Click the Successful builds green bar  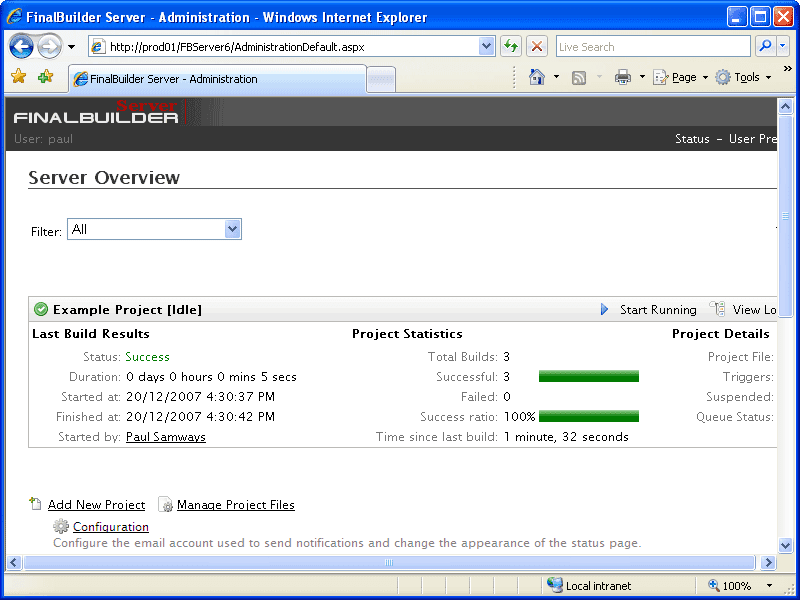(589, 377)
